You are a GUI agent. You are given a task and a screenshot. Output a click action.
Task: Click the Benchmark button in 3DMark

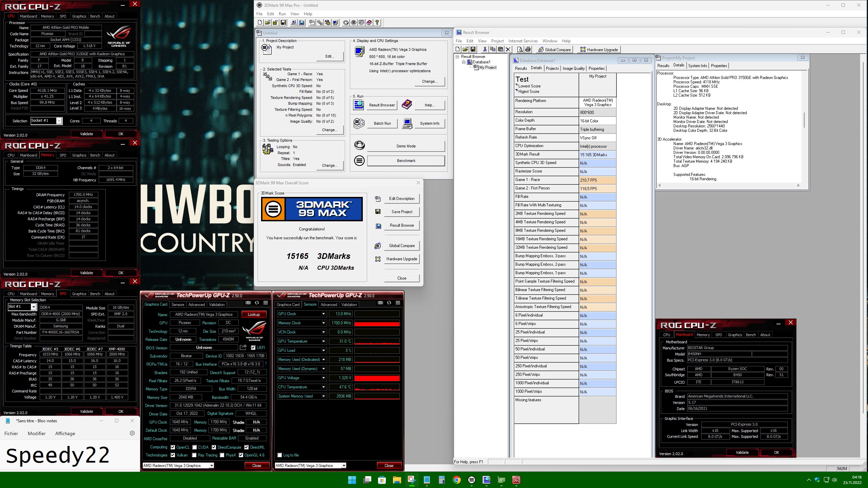point(406,161)
